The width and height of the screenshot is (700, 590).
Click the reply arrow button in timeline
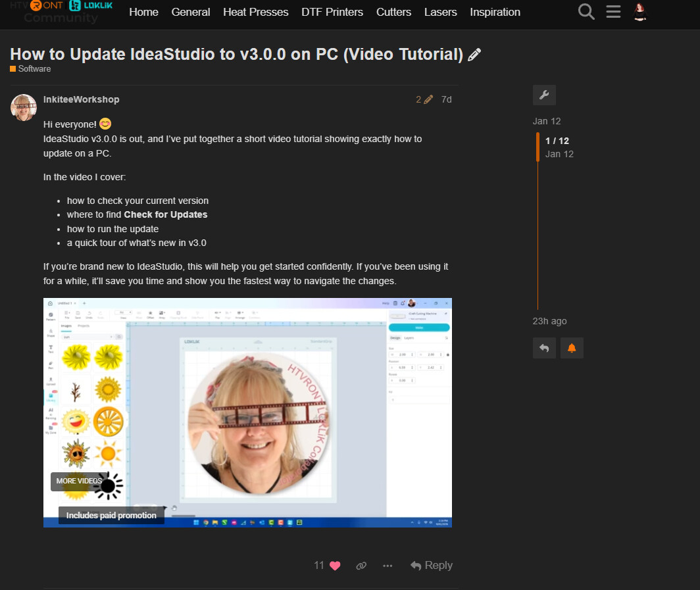544,348
